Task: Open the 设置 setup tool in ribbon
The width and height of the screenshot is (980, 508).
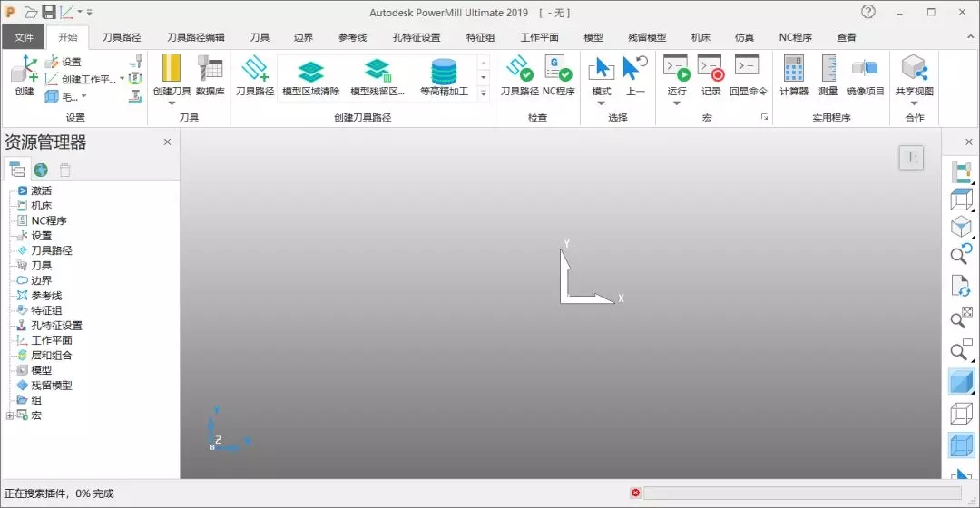Action: pos(64,62)
